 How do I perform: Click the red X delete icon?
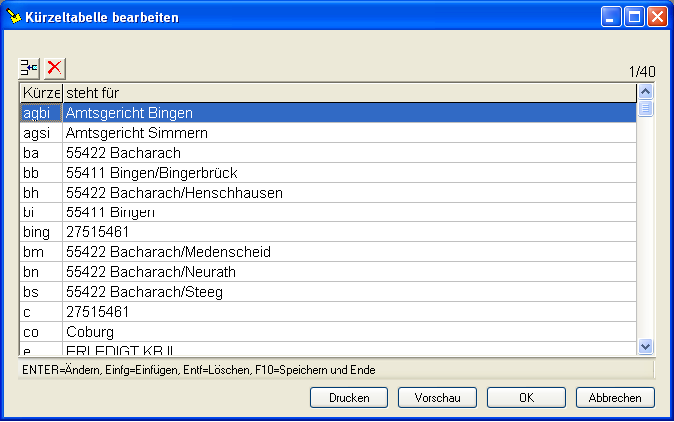(55, 68)
